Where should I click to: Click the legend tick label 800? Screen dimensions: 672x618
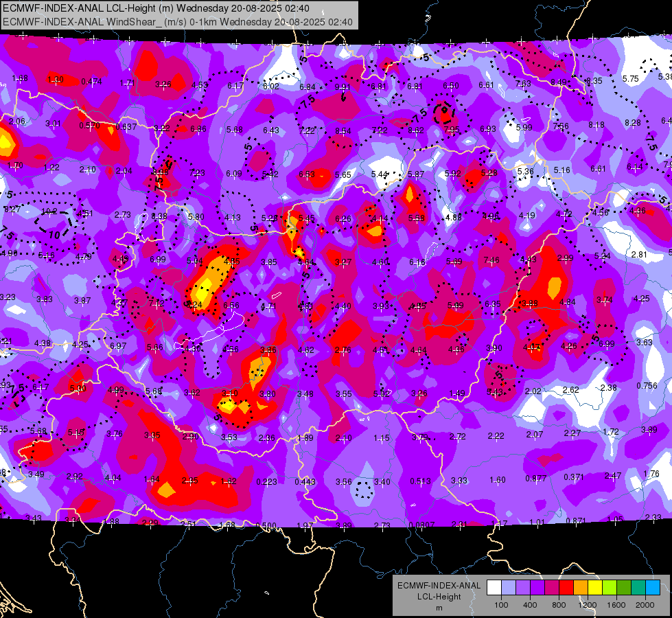pyautogui.click(x=559, y=605)
